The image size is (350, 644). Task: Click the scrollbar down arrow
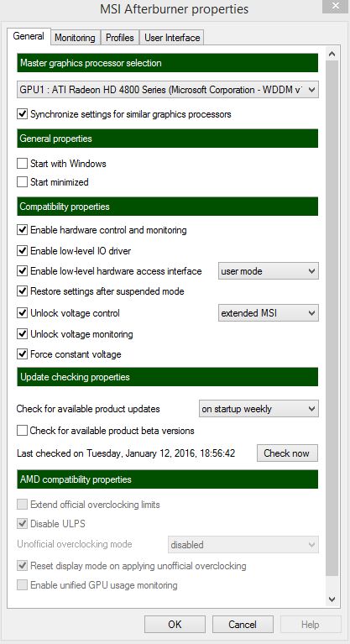tap(332, 599)
